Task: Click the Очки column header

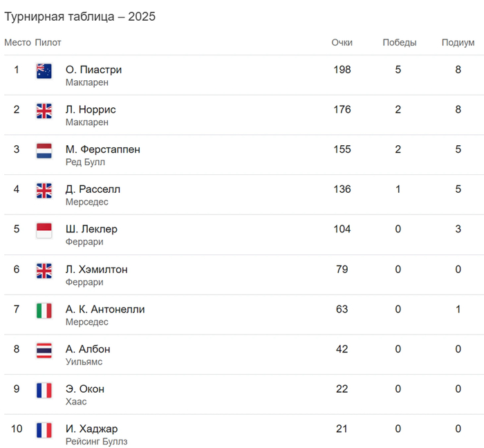Action: point(342,43)
